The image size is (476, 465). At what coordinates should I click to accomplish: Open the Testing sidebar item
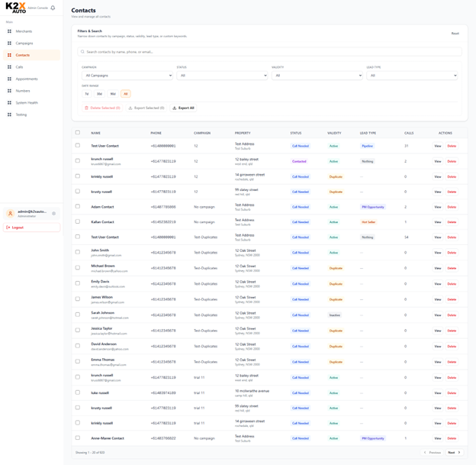(21, 115)
